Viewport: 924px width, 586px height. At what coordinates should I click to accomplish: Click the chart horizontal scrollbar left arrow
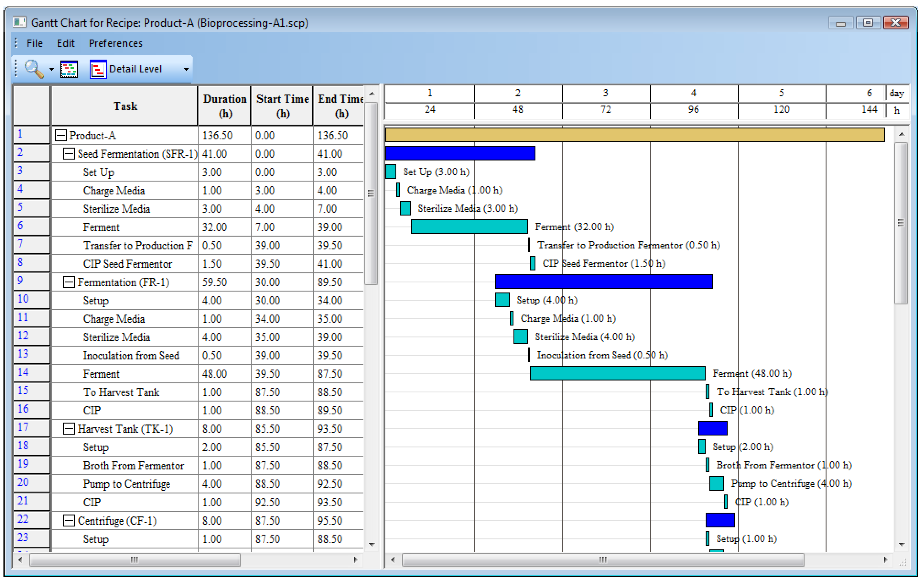pyautogui.click(x=392, y=560)
